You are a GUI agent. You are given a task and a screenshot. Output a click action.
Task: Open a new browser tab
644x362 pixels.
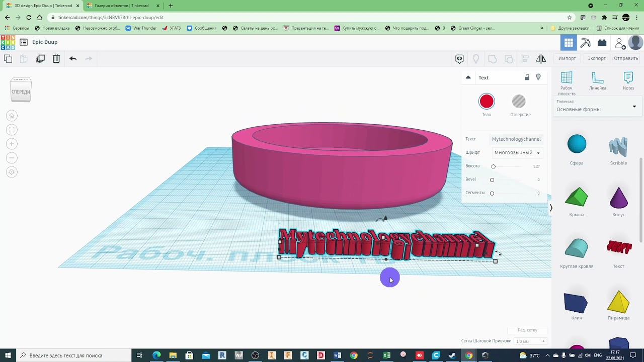[x=171, y=6]
